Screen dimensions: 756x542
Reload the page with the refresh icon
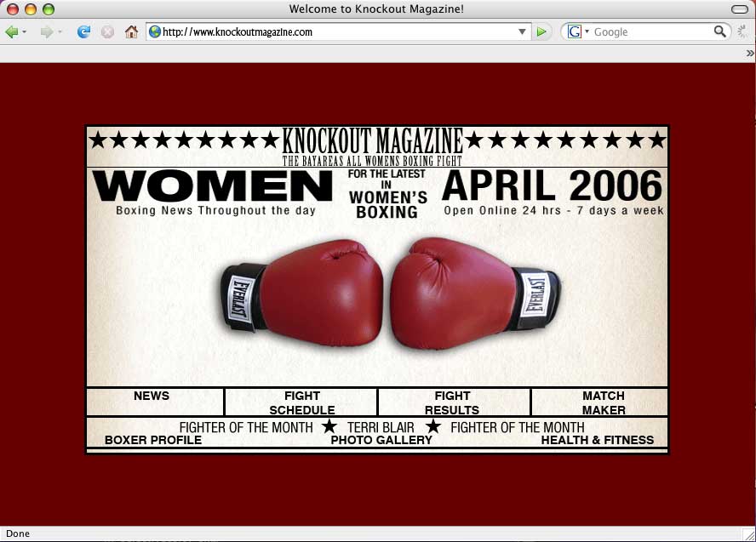83,31
